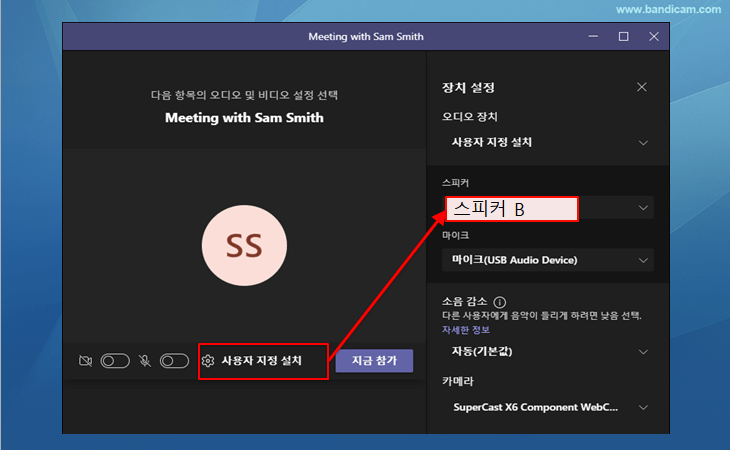Open the 소음 감소 자동(기본값) dropdown
Viewport: 730px width, 450px height.
pyautogui.click(x=548, y=351)
